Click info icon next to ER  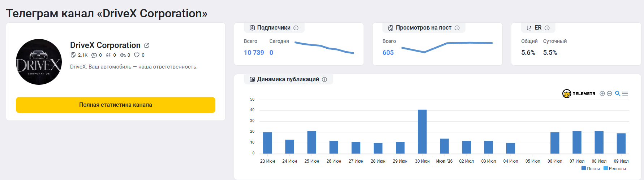pos(547,28)
